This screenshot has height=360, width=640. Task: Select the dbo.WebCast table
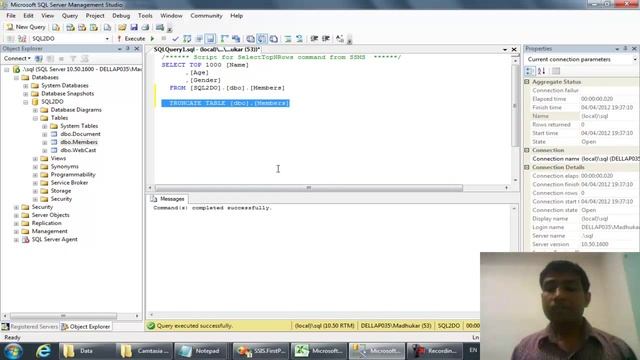[78, 150]
